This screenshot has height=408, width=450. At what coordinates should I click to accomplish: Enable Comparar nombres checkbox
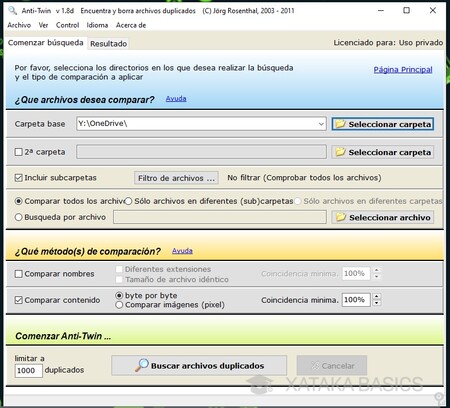point(19,274)
